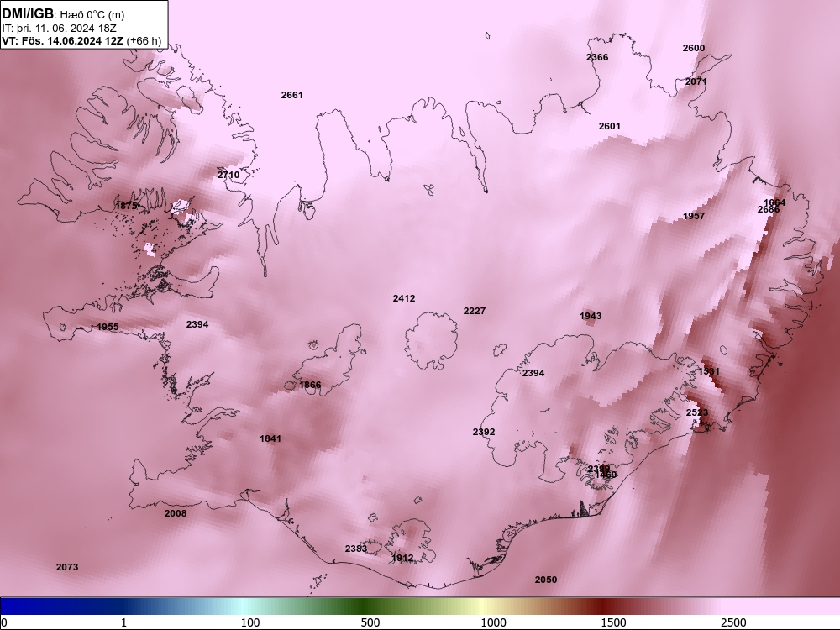The width and height of the screenshot is (840, 630).
Task: Click the '0' tick label on the color scale
Action: [x=5, y=623]
